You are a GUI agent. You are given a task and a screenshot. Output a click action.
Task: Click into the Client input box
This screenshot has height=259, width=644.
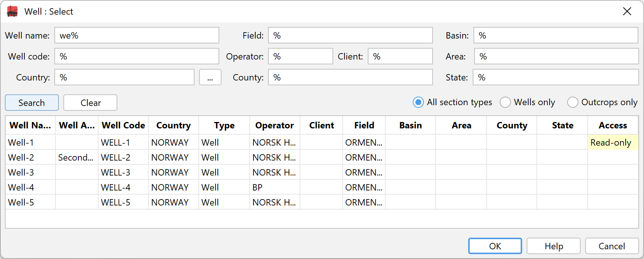(x=400, y=56)
